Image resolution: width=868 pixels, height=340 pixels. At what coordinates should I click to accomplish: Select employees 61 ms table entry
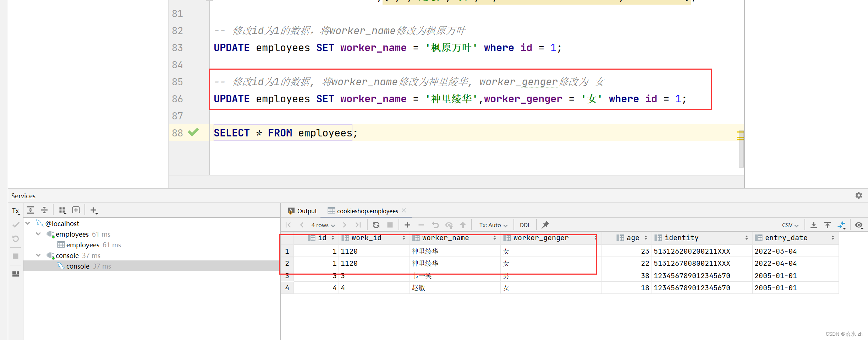(89, 245)
